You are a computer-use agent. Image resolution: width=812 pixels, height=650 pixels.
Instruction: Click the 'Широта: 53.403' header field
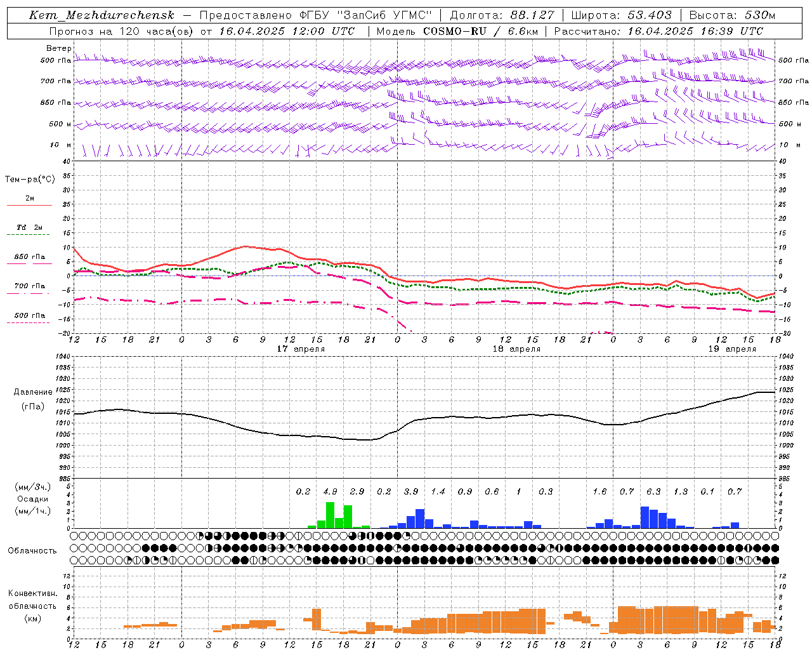621,15
